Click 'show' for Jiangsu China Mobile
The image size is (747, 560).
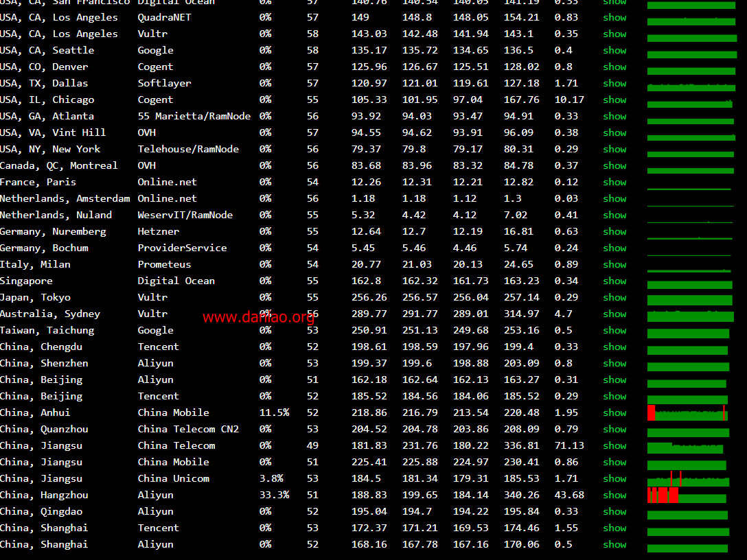(614, 463)
